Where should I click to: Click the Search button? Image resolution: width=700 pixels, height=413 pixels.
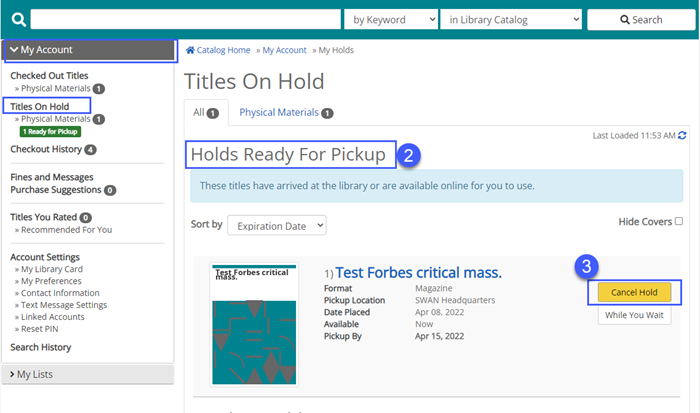click(x=641, y=20)
